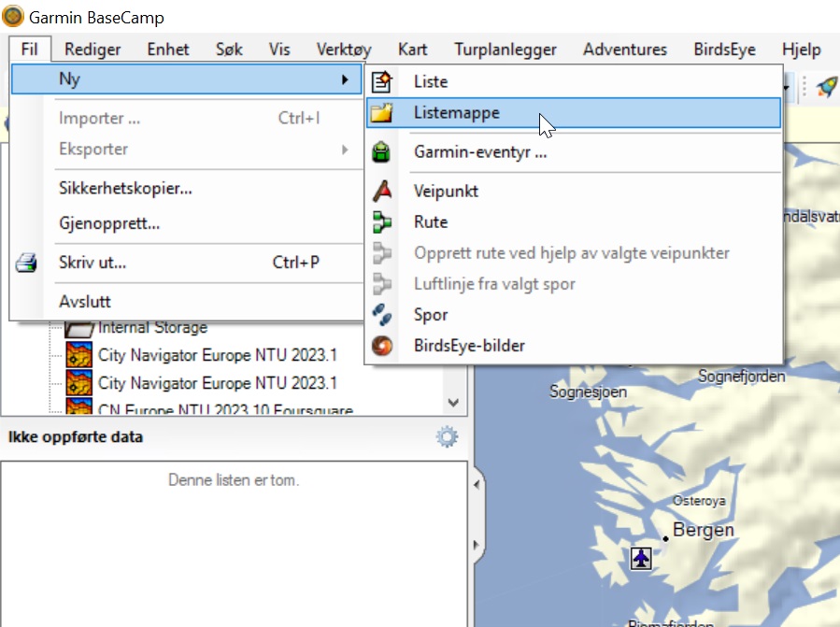840x627 pixels.
Task: Click the airport marker near Bergen on the map
Action: 640,558
